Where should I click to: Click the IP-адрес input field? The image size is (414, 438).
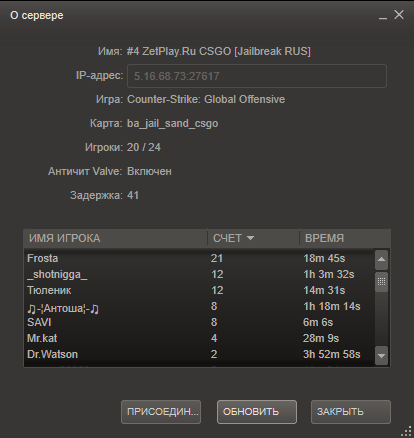click(x=257, y=76)
